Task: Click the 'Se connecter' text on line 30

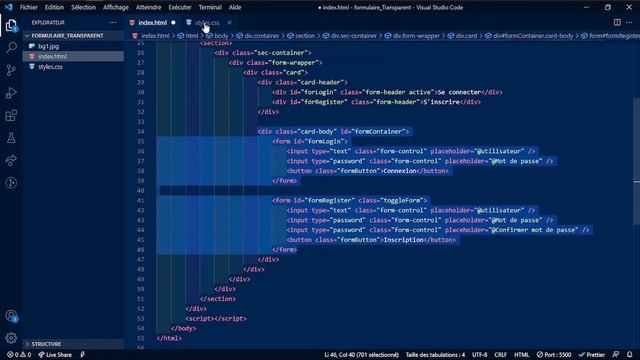Action: 459,92
